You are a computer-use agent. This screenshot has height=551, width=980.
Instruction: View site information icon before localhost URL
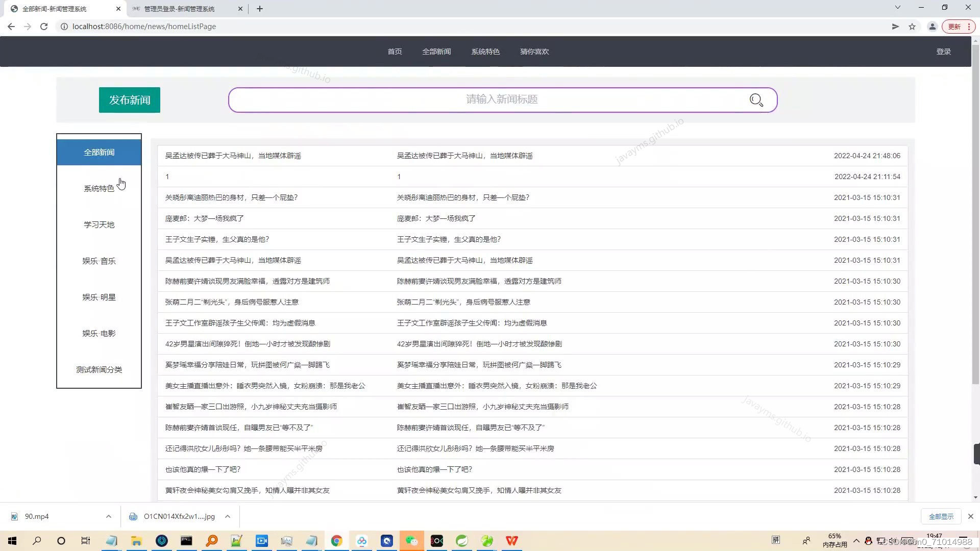click(x=64, y=27)
